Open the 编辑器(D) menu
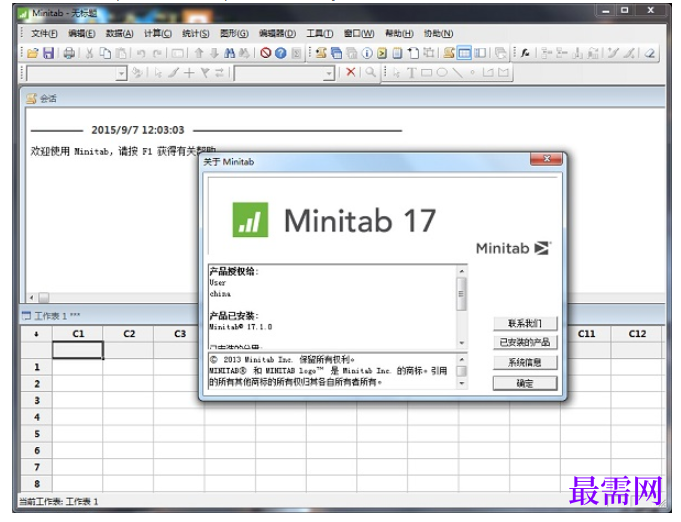The height and width of the screenshot is (522, 681). click(x=277, y=33)
